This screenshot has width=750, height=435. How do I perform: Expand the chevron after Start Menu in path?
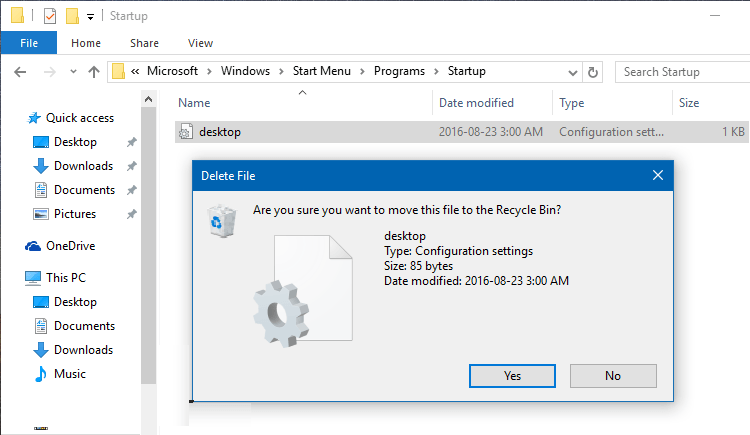point(363,72)
